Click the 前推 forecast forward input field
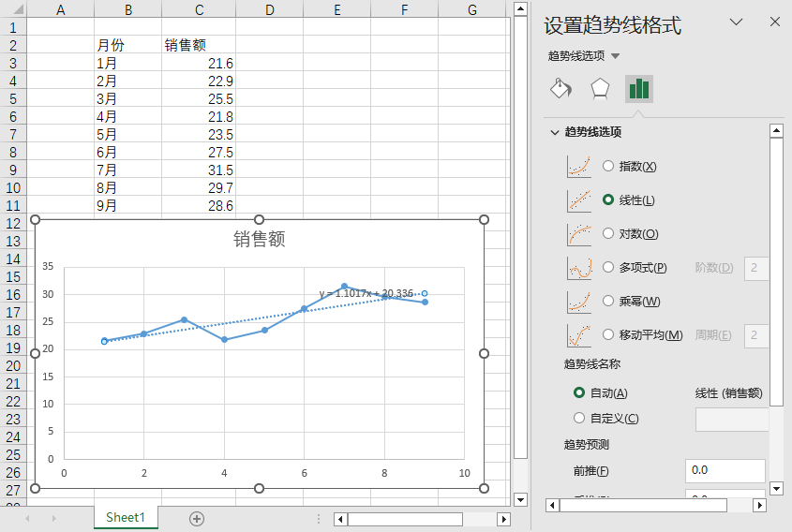Viewport: 792px width, 532px height. click(725, 470)
